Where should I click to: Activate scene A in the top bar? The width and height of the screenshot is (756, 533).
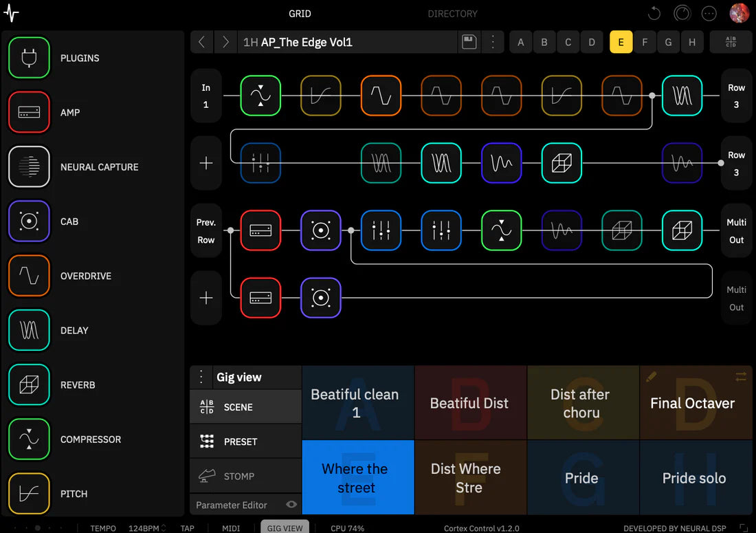pyautogui.click(x=520, y=42)
